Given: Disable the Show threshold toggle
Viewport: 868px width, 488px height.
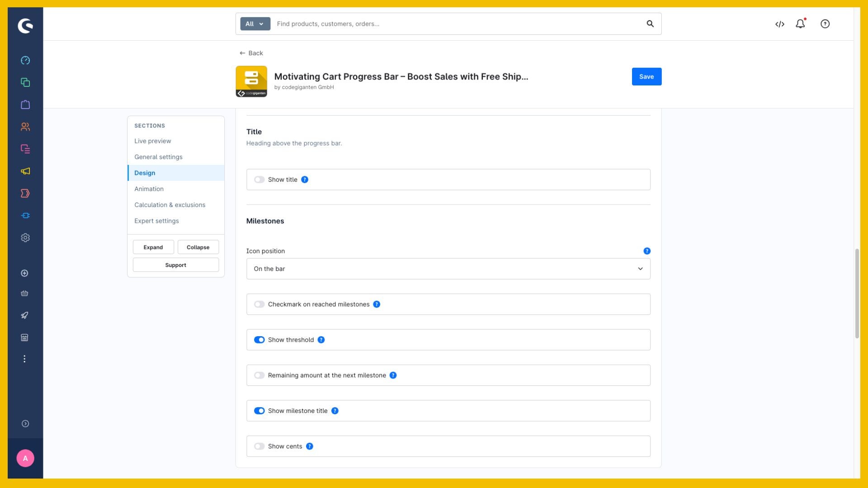Looking at the screenshot, I should [x=259, y=340].
